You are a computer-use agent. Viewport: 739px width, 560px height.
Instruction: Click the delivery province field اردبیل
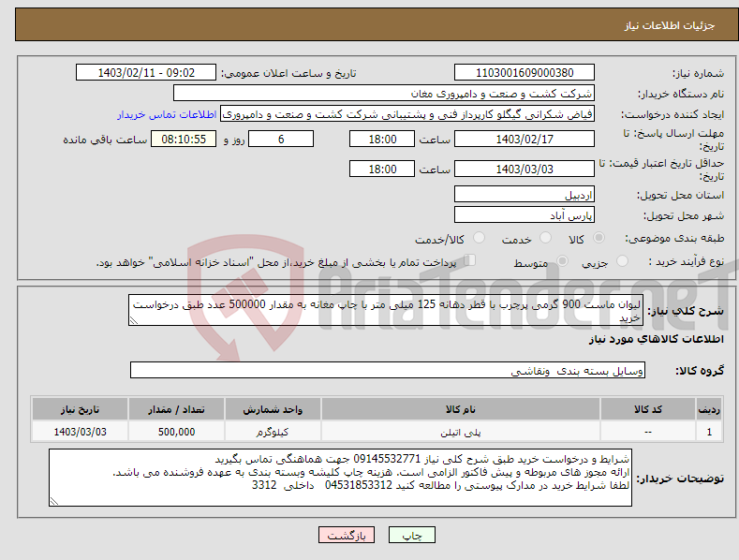pos(525,194)
